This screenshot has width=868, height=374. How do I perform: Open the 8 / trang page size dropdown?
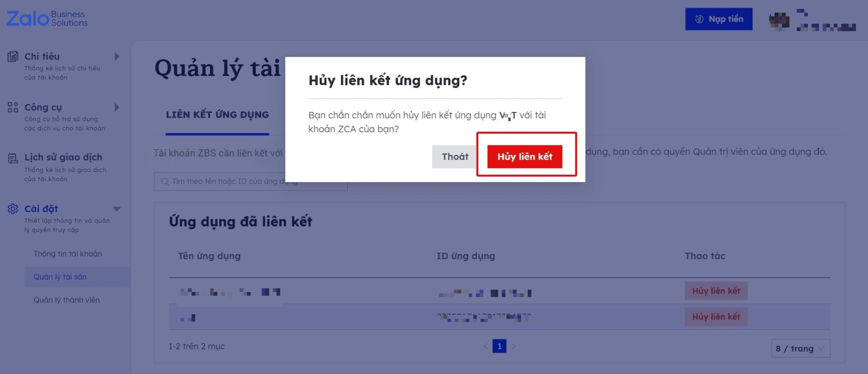coord(800,348)
